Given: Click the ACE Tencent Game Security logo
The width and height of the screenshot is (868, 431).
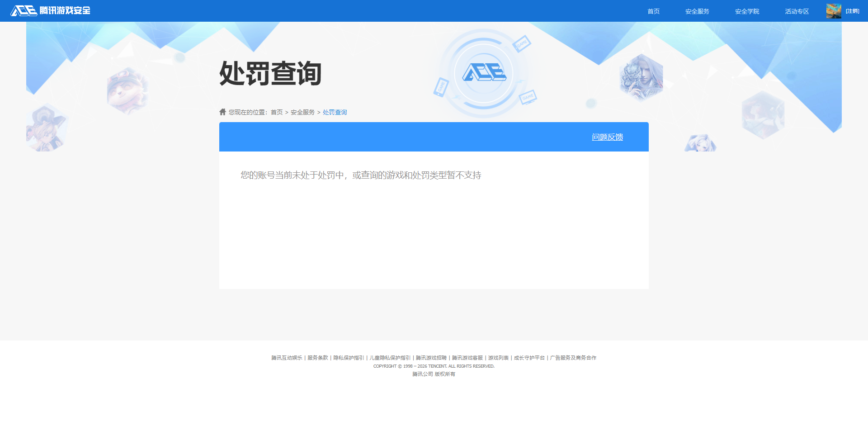Looking at the screenshot, I should 50,10.
